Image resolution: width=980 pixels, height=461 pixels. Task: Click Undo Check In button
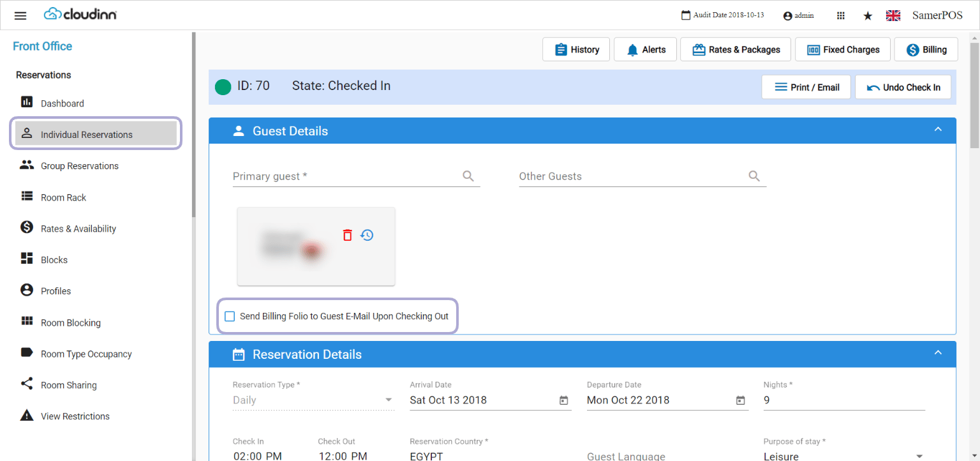click(903, 87)
